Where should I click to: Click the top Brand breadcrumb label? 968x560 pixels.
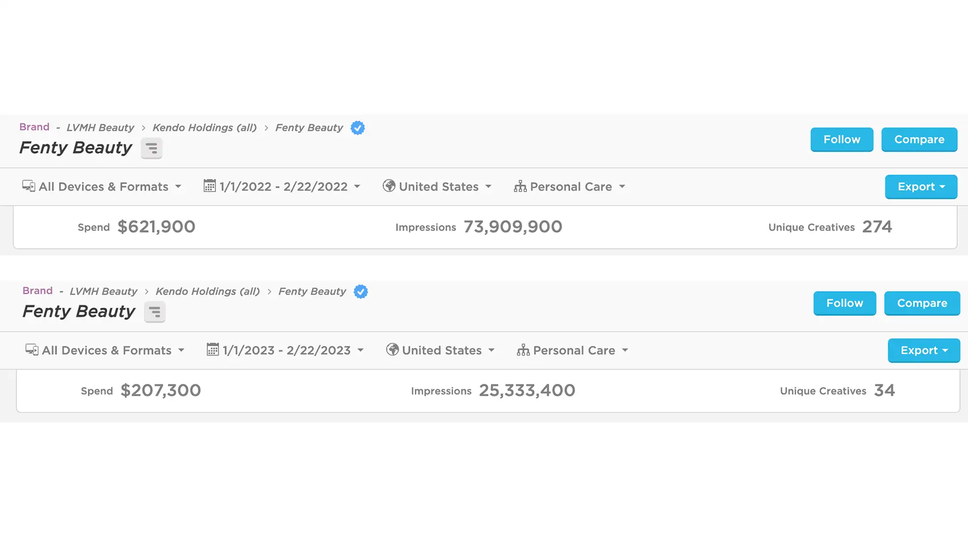pyautogui.click(x=34, y=127)
